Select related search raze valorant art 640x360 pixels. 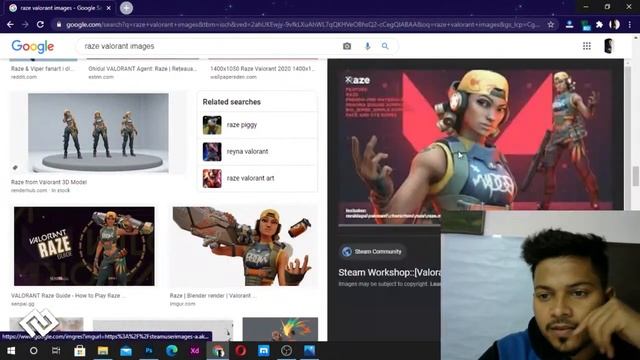pos(257,178)
